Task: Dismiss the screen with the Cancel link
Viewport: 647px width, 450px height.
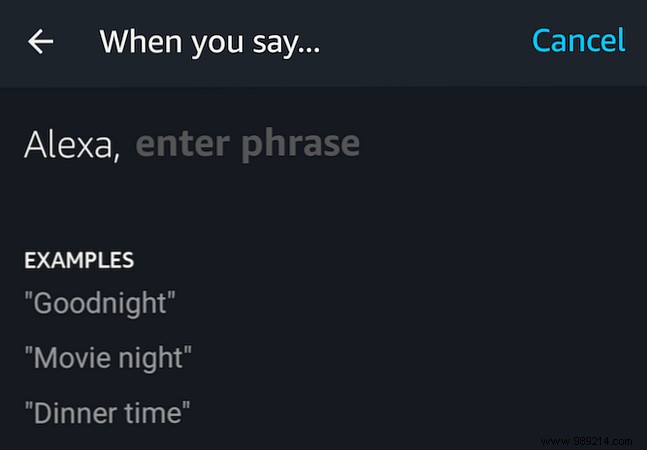Action: point(578,41)
